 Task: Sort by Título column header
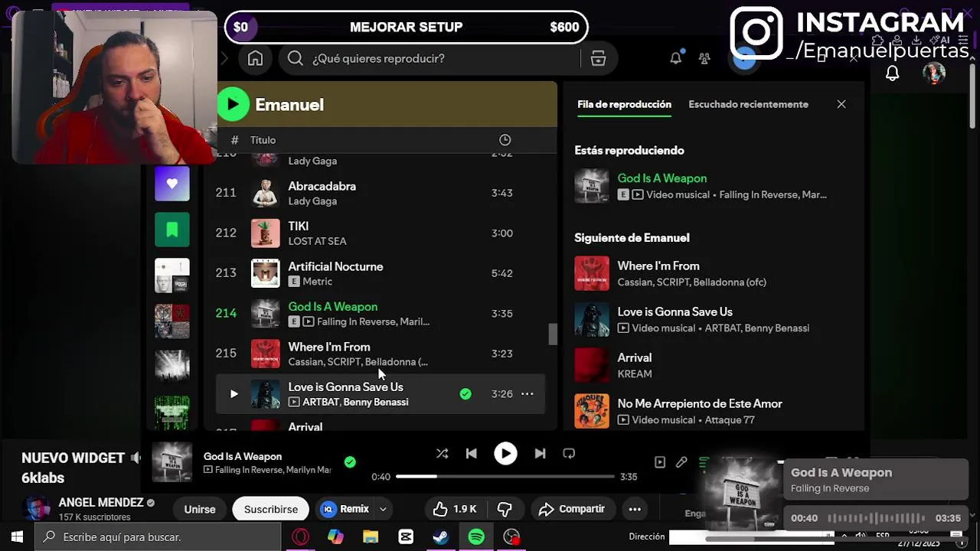coord(263,140)
